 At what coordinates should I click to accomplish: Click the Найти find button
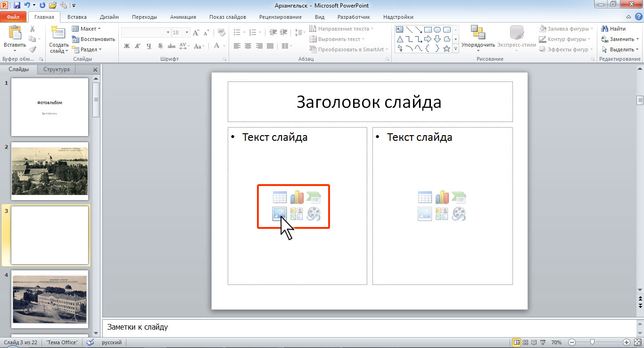click(x=614, y=29)
